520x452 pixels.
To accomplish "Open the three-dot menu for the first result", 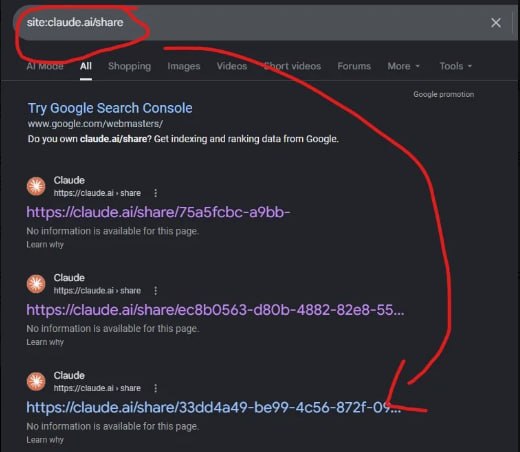I will (155, 193).
